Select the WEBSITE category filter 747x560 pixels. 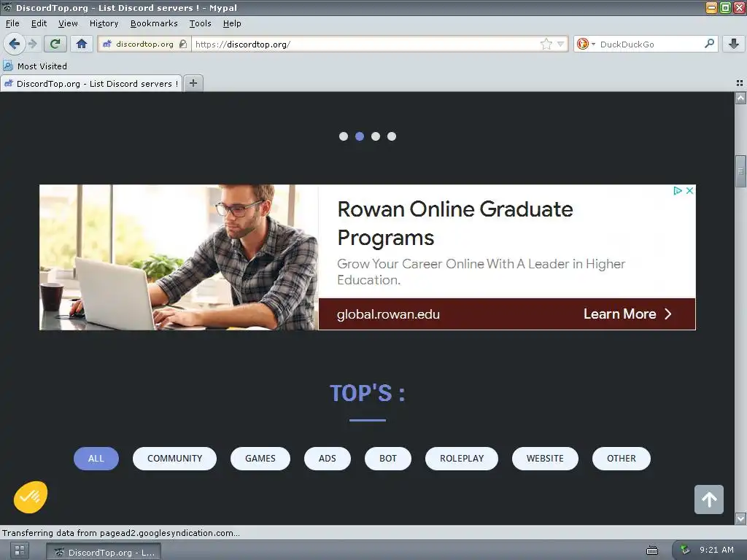point(545,459)
